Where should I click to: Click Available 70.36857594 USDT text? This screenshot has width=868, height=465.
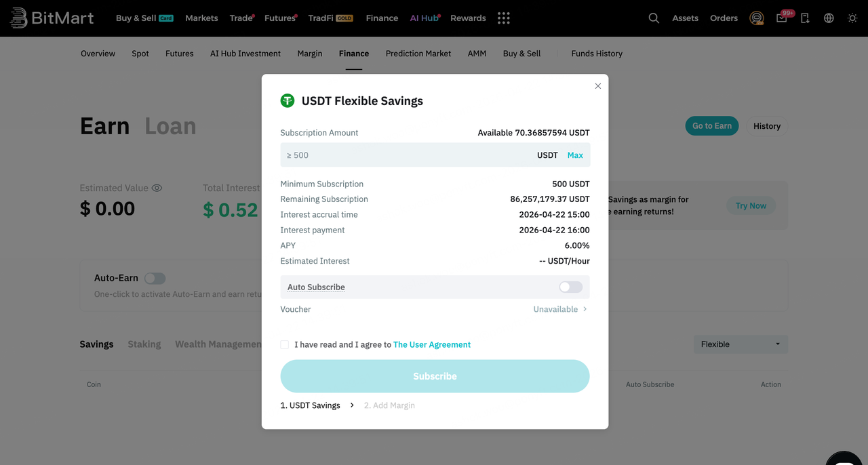click(534, 133)
